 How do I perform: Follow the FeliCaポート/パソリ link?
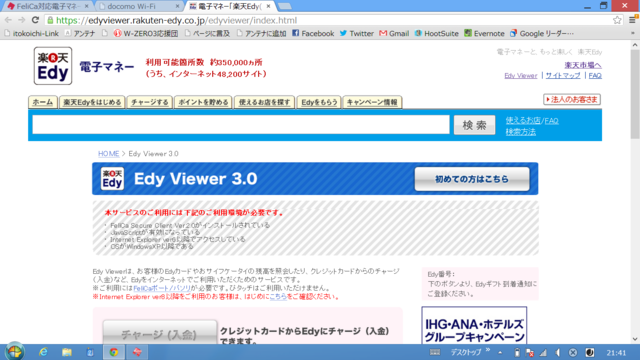[162, 288]
